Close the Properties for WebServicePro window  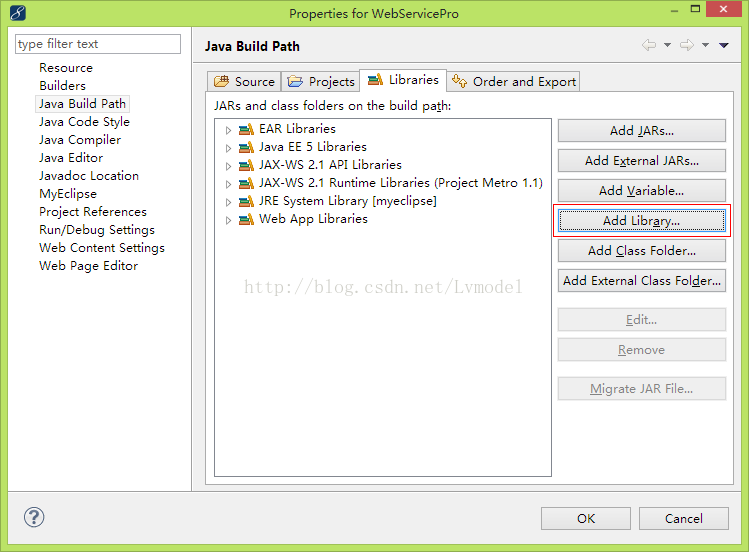coord(723,9)
